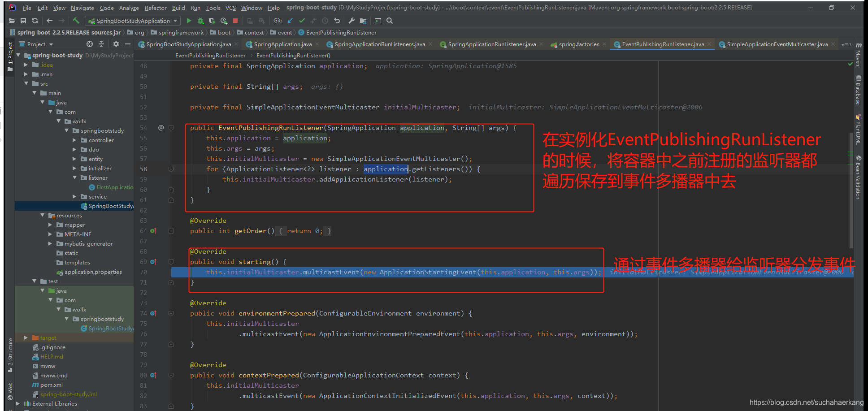868x411 pixels.
Task: Click the Build project hammer icon
Action: pyautogui.click(x=76, y=21)
